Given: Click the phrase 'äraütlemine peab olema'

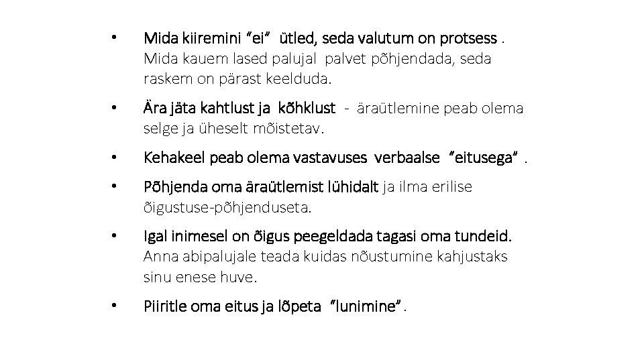Looking at the screenshot, I should coord(439,108).
